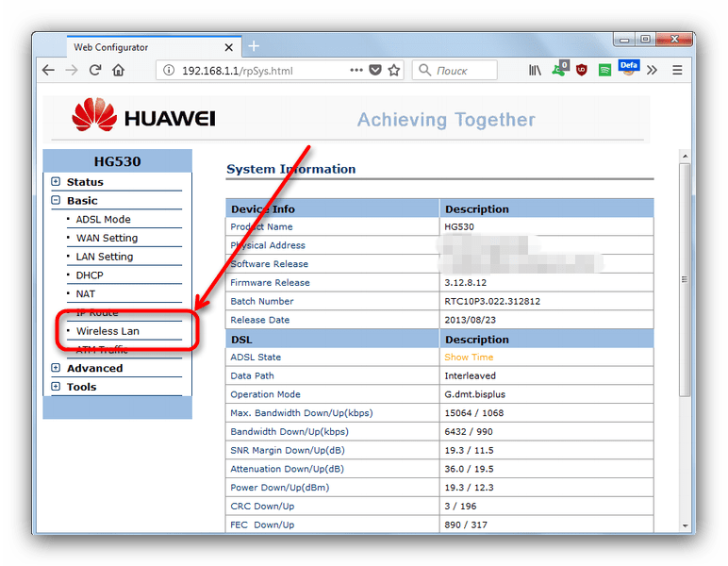Close the Web Configurator tab
Screen dimensions: 728x566
pyautogui.click(x=228, y=47)
